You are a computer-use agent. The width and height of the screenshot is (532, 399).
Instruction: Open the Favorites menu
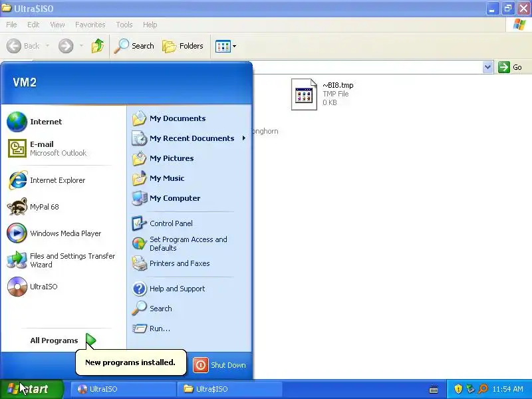coord(90,25)
